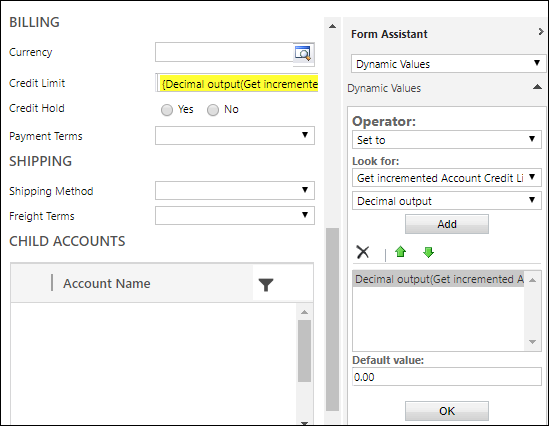Click the Default value input field
Image resolution: width=549 pixels, height=426 pixels.
(446, 377)
